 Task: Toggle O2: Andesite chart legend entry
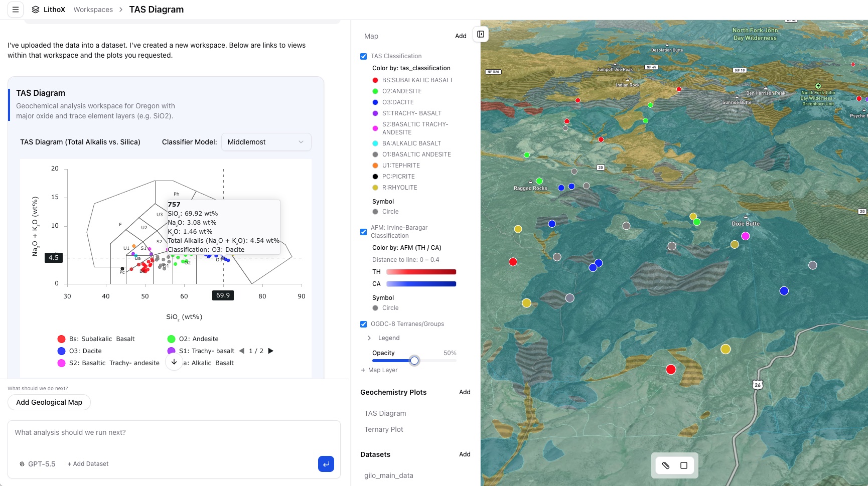(x=193, y=339)
